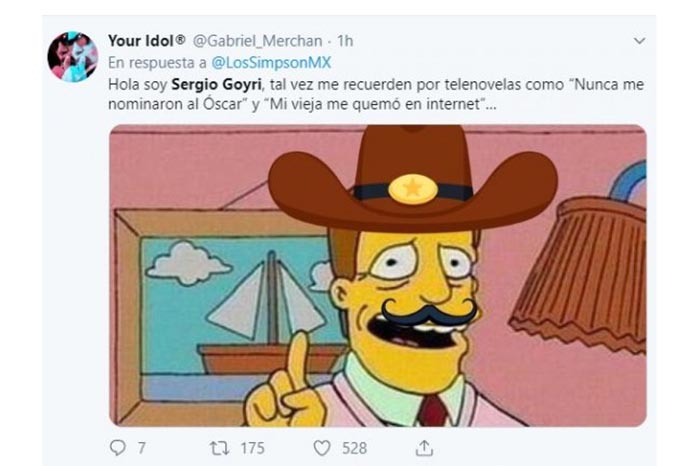View the 7 replies count
Image resolution: width=700 pixels, height=466 pixels.
click(x=141, y=448)
